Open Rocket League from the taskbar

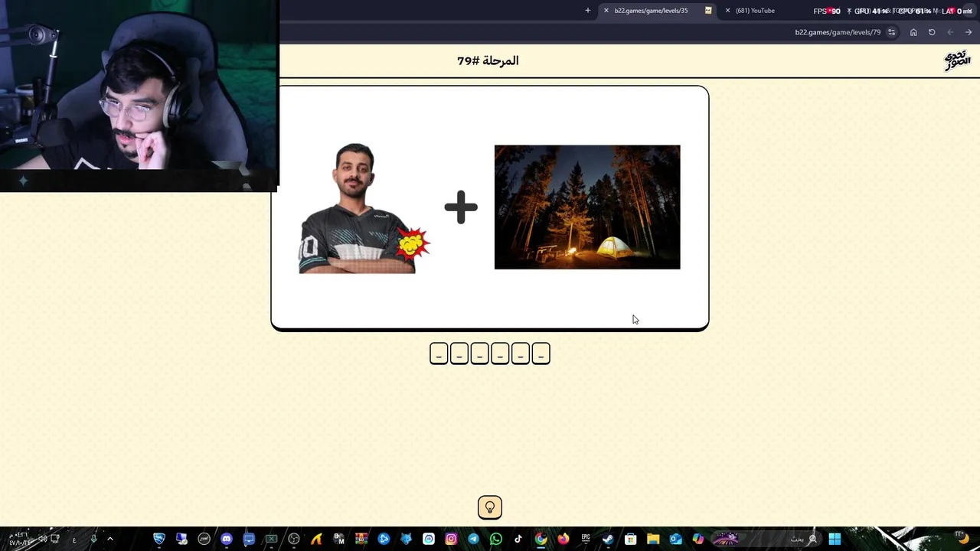159,539
